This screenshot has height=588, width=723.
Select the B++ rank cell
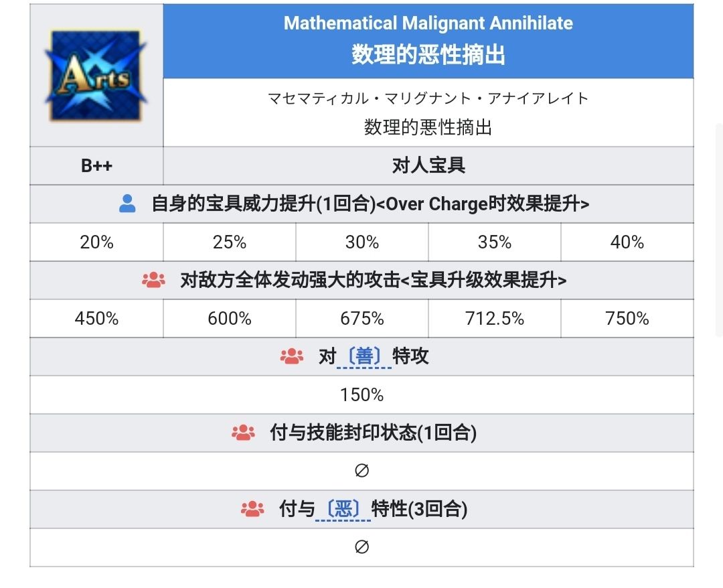coord(96,165)
